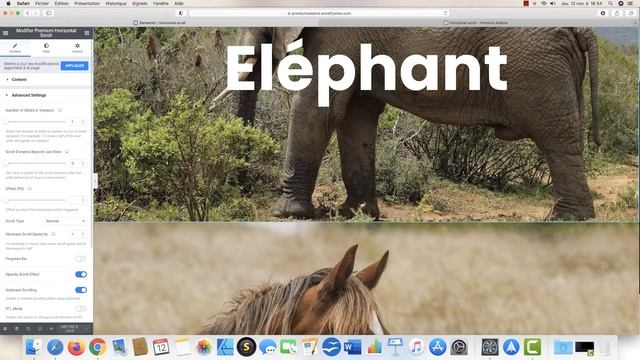Click the icon beside Offset (PX) label
This screenshot has height=360, width=640.
[30, 189]
